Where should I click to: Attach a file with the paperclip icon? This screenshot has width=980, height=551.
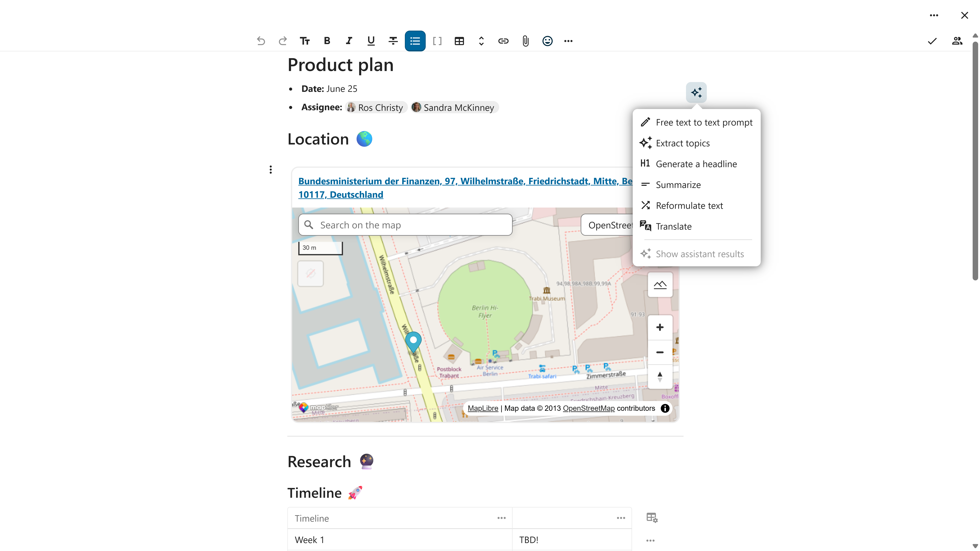(525, 41)
